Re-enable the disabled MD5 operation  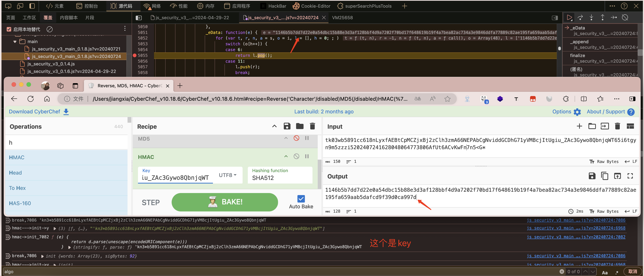[296, 138]
